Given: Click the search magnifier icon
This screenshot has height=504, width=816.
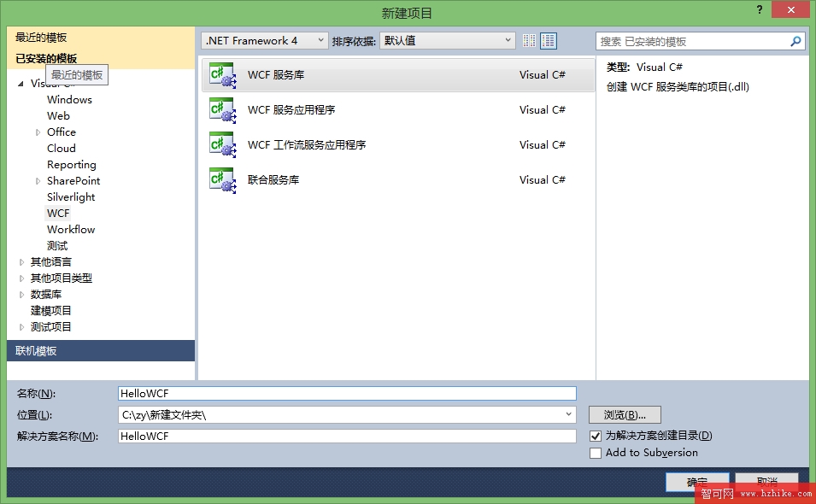Looking at the screenshot, I should pos(795,41).
